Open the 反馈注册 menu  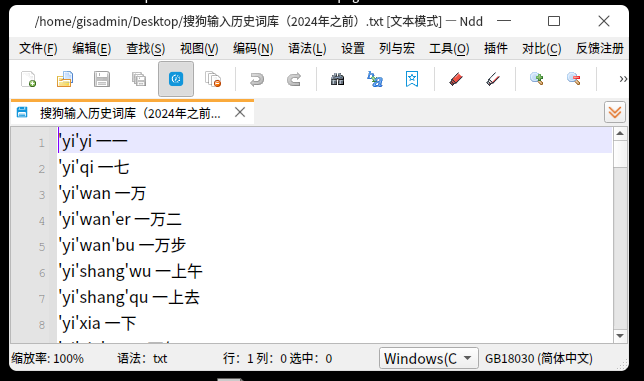click(x=600, y=49)
